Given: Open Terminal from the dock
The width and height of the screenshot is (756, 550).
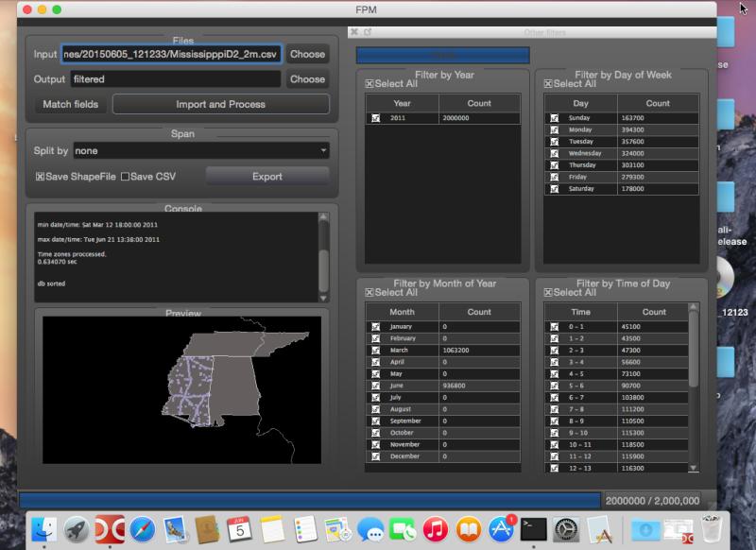Looking at the screenshot, I should (534, 529).
